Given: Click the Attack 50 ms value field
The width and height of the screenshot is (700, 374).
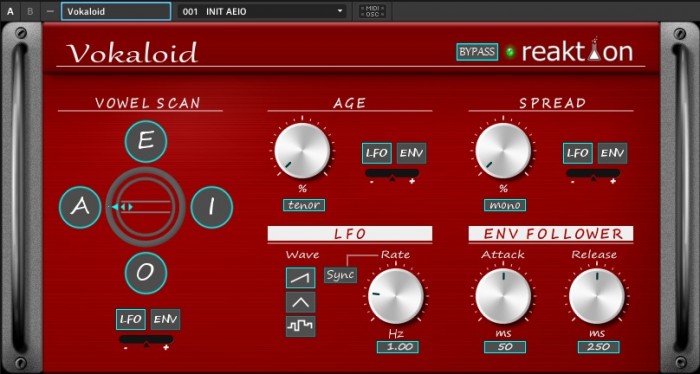Looking at the screenshot, I should tap(505, 347).
